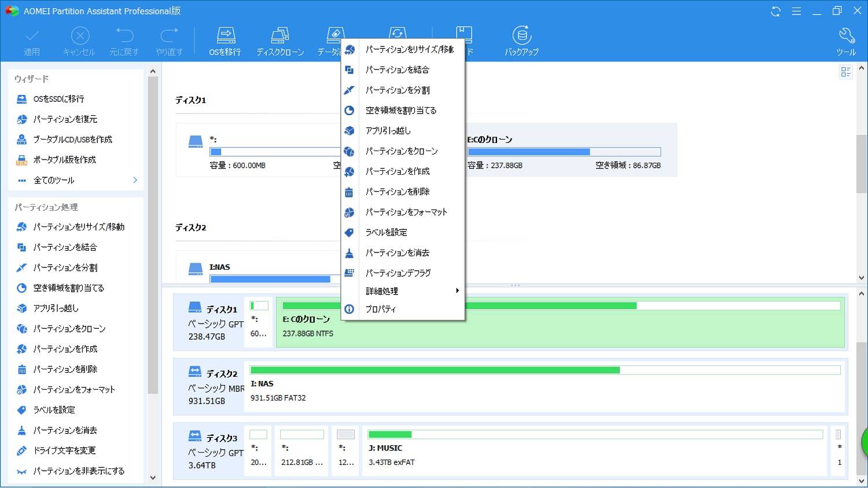
Task: Click the 元に戻す undo icon
Action: click(x=124, y=42)
